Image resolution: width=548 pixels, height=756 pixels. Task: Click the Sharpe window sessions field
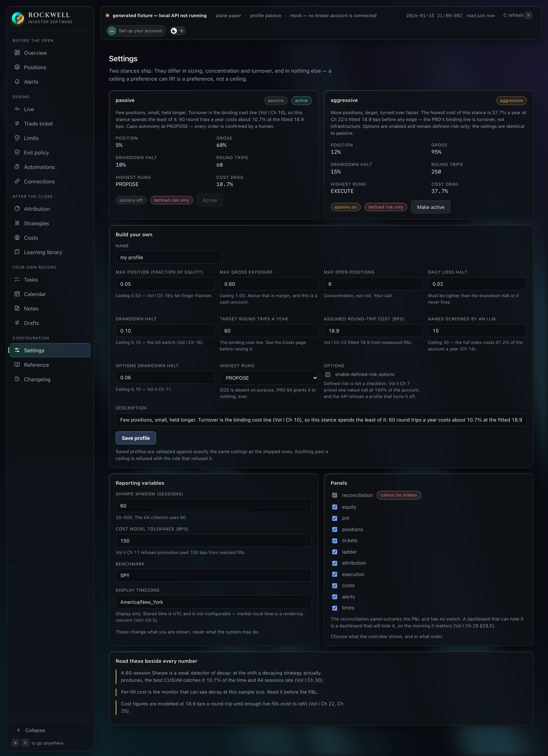[213, 506]
